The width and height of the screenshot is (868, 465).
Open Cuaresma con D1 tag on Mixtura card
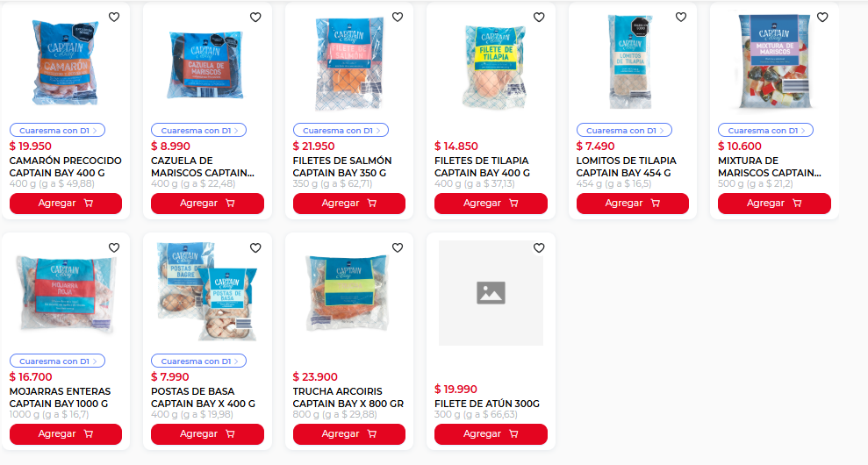(766, 131)
